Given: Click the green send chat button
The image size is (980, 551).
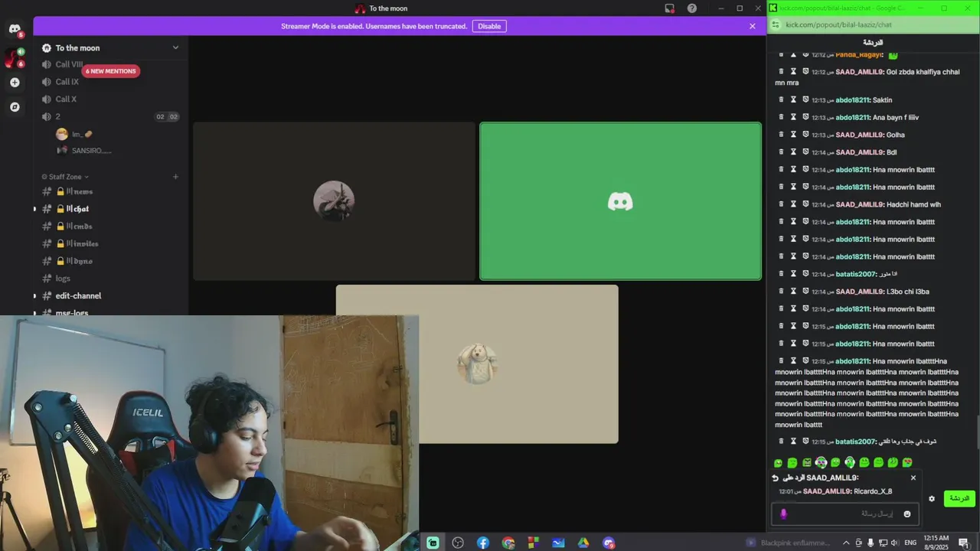Looking at the screenshot, I should pos(959,498).
